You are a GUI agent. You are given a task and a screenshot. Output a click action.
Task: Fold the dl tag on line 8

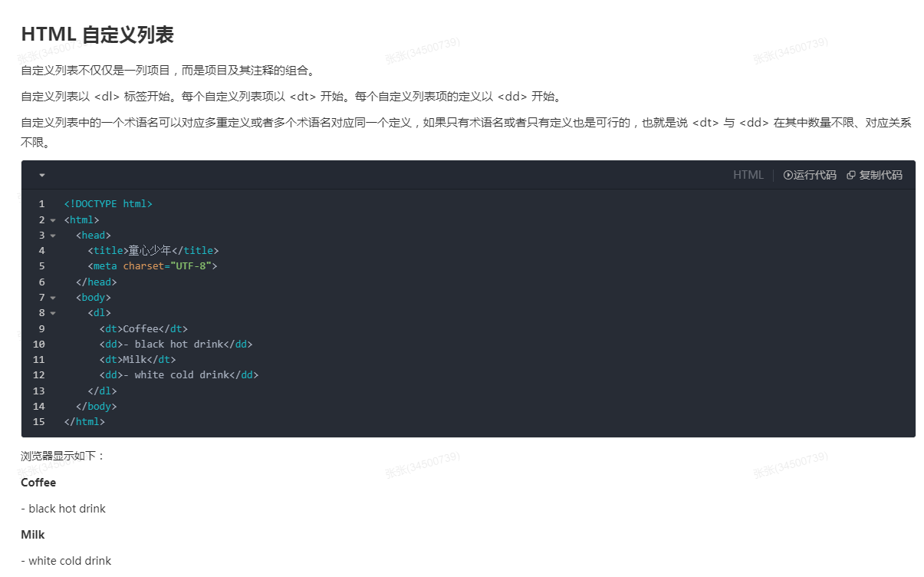53,313
